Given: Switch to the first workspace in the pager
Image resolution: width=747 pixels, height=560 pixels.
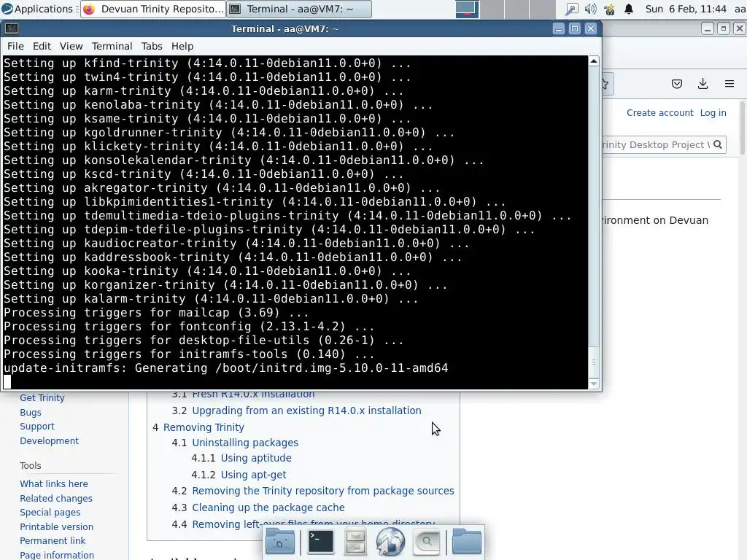Looking at the screenshot, I should [468, 9].
